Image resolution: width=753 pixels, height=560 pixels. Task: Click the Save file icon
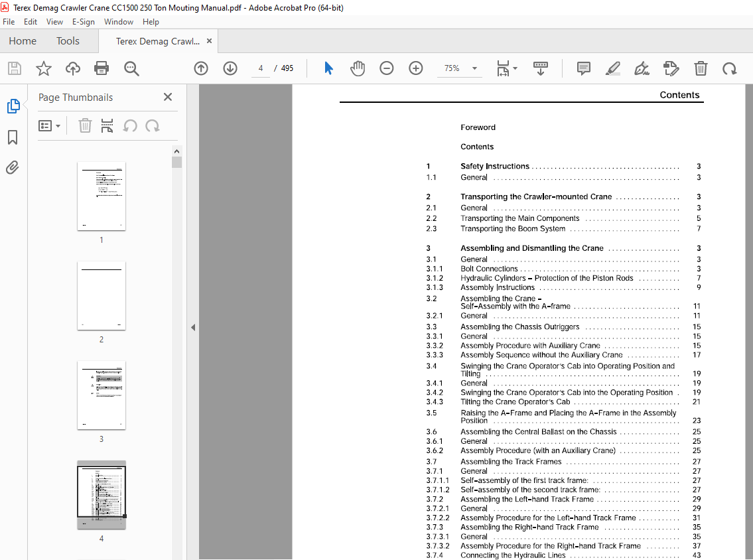tap(15, 69)
